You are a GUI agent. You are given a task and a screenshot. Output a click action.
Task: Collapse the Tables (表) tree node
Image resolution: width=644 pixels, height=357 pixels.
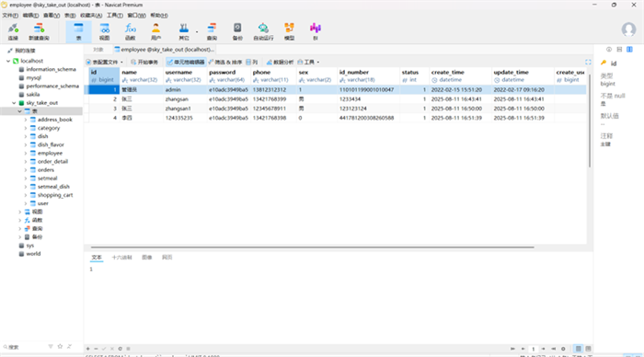coord(19,111)
